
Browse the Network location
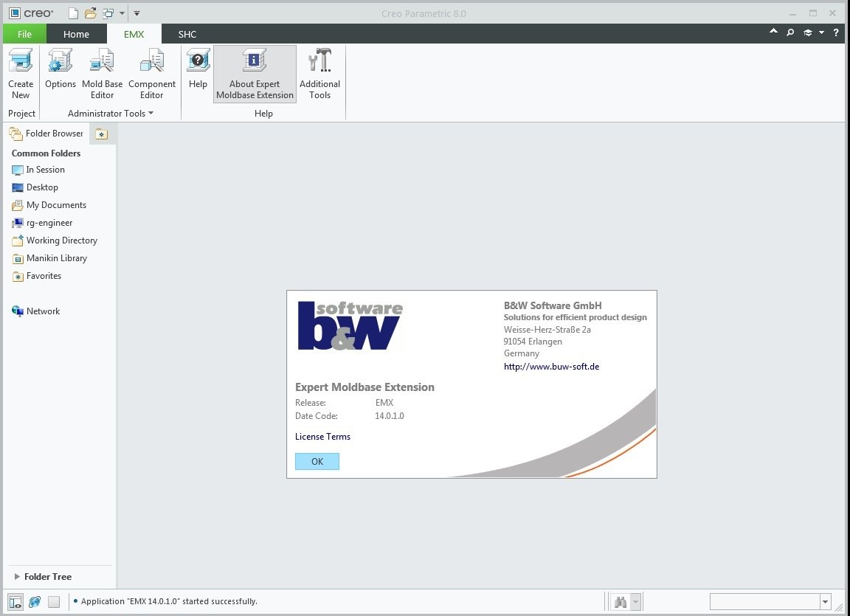(x=35, y=311)
